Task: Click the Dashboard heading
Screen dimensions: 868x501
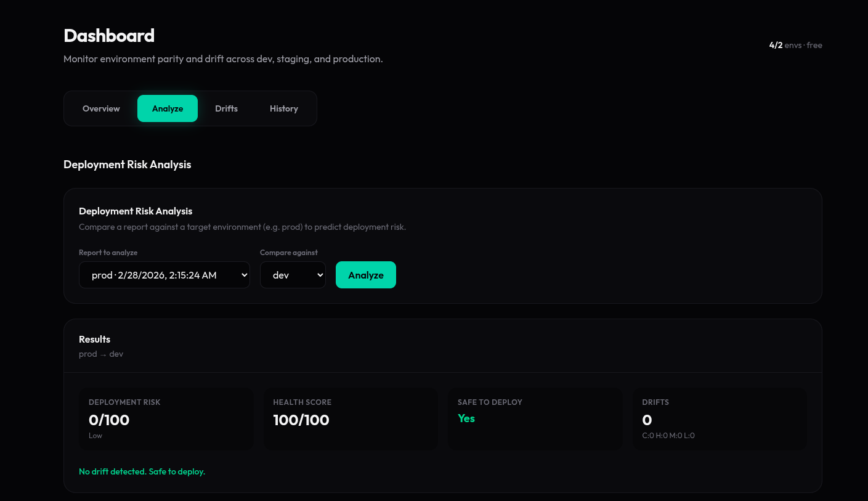Action: [109, 35]
